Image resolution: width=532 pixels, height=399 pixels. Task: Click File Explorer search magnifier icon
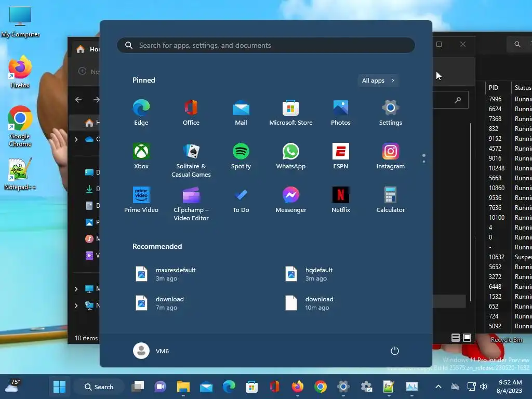click(x=458, y=100)
